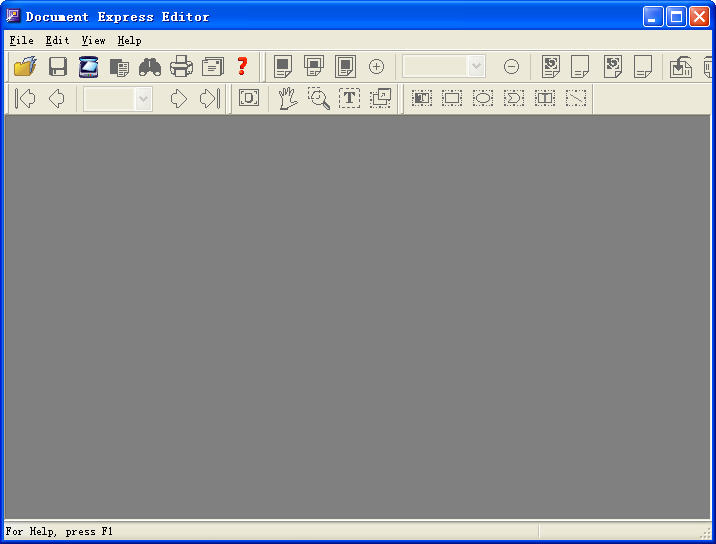Open help via the red question mark
The image size is (716, 544).
pyautogui.click(x=242, y=66)
